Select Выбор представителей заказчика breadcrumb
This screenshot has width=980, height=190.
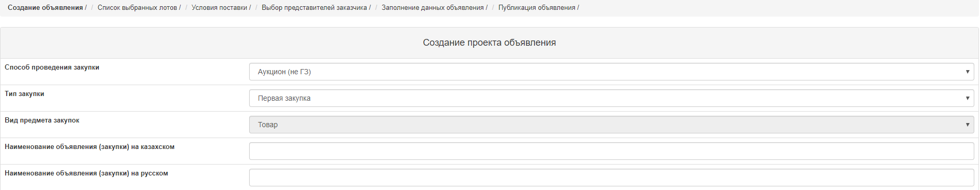click(x=314, y=8)
